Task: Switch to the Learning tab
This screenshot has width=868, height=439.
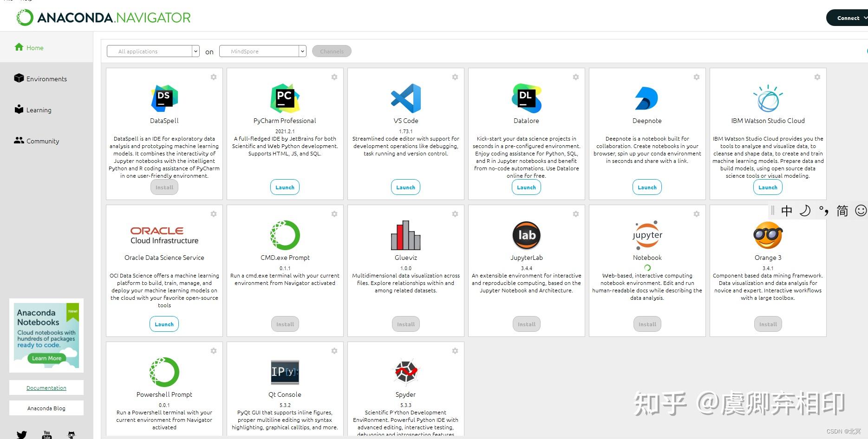Action: click(33, 110)
